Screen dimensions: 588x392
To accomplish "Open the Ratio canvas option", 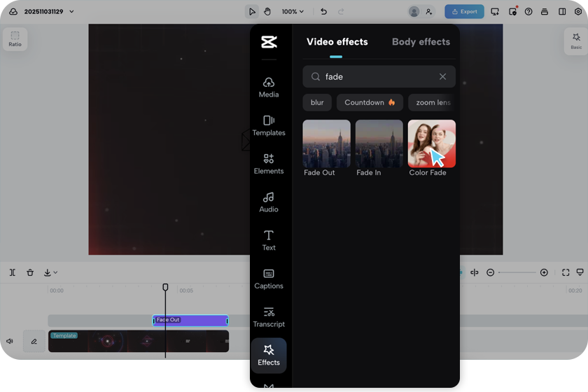I will 15,39.
